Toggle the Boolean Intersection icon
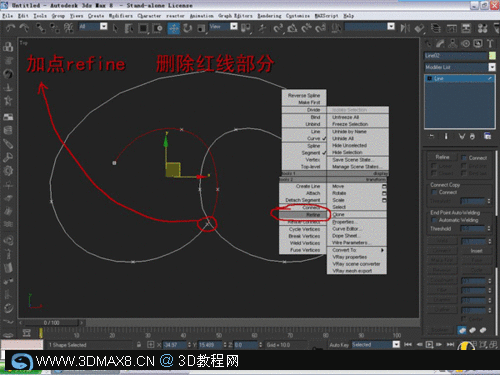This screenshot has width=500, height=375. [x=483, y=330]
